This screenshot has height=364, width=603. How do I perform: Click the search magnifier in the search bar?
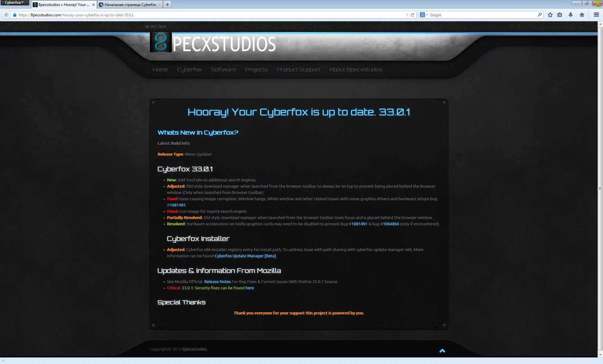click(x=540, y=15)
